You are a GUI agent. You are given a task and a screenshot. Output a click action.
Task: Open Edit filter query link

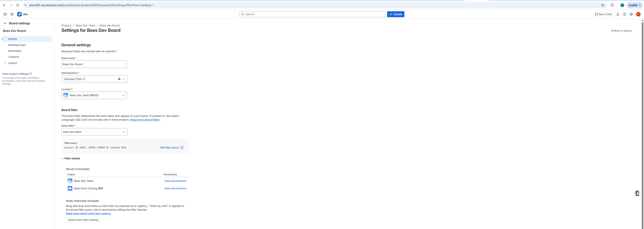pyautogui.click(x=172, y=148)
